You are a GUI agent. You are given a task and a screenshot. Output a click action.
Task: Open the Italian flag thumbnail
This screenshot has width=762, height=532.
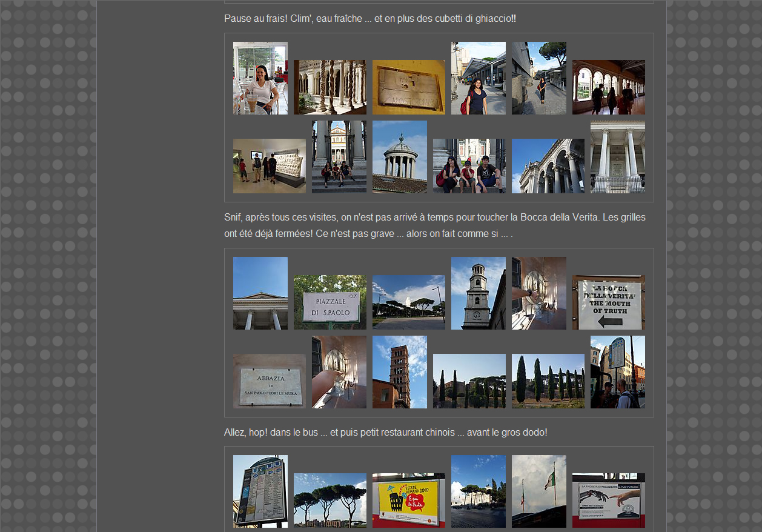click(538, 491)
